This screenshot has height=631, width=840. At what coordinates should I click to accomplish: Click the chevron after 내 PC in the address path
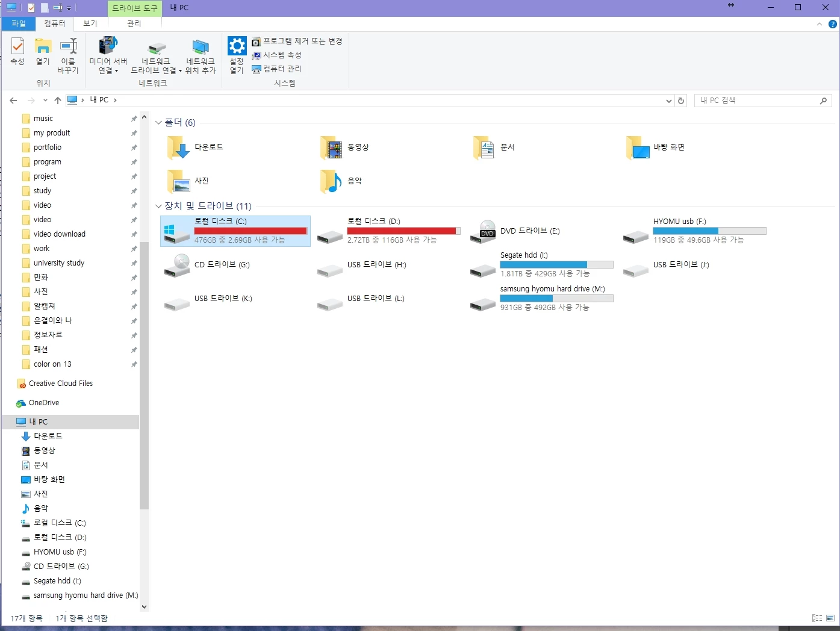point(115,100)
